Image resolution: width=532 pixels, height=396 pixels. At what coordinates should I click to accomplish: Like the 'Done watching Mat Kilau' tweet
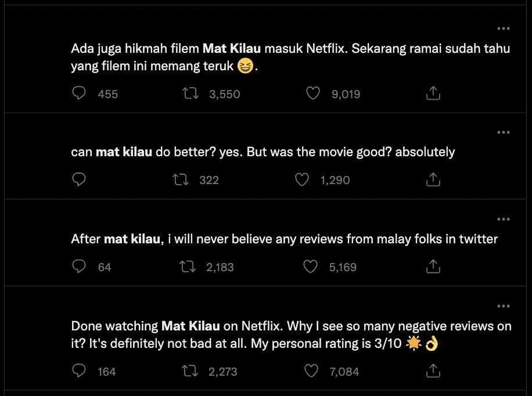click(x=311, y=370)
